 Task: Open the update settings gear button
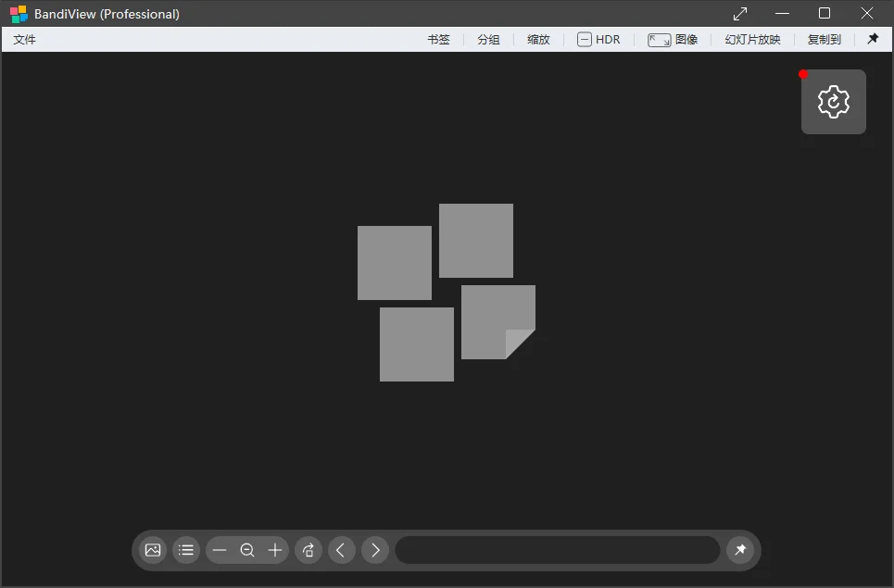click(x=834, y=102)
